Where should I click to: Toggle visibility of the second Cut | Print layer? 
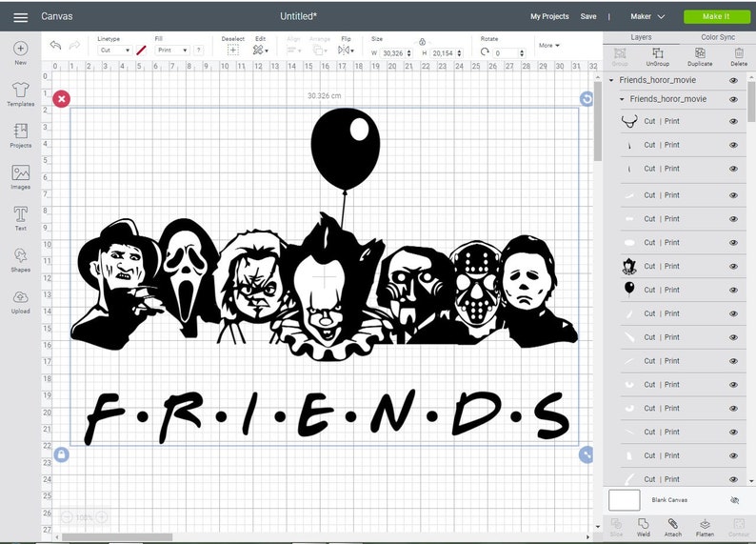pos(733,145)
